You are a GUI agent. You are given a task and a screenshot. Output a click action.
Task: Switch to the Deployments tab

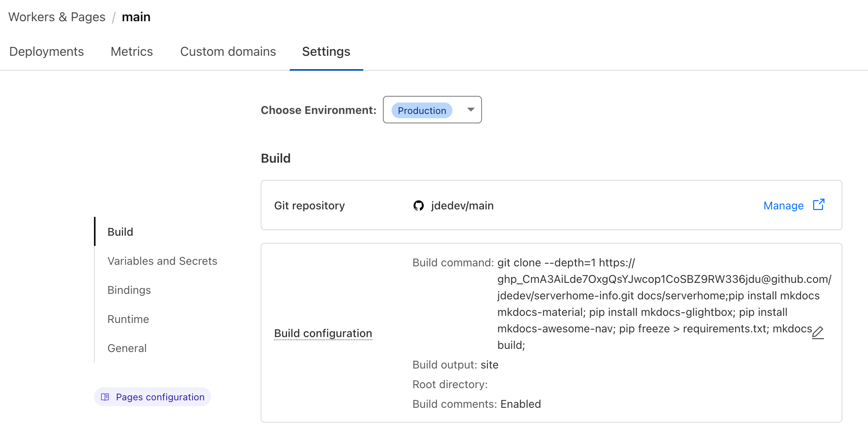(46, 51)
